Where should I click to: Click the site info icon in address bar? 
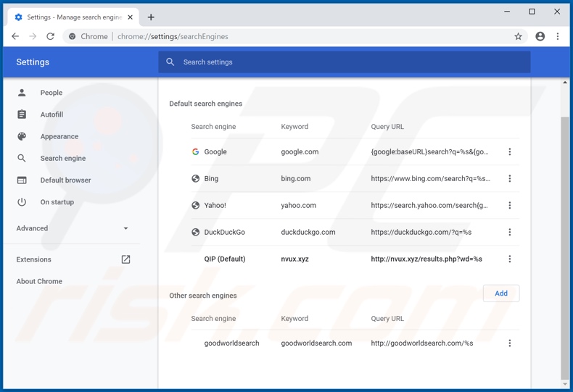pyautogui.click(x=73, y=36)
